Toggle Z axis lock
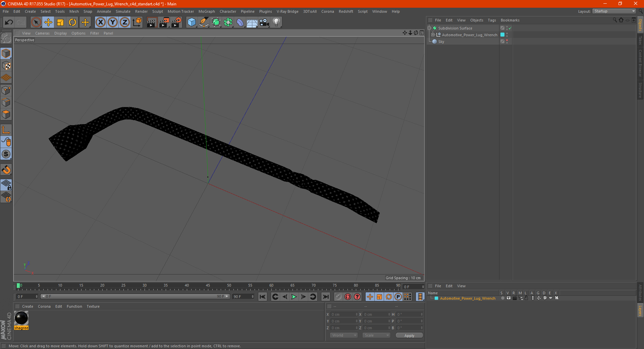Image resolution: width=644 pixels, height=349 pixels. [125, 22]
